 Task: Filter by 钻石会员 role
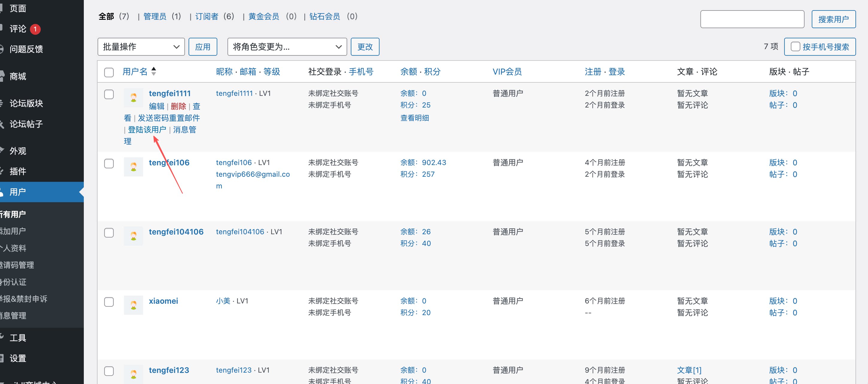click(x=325, y=16)
